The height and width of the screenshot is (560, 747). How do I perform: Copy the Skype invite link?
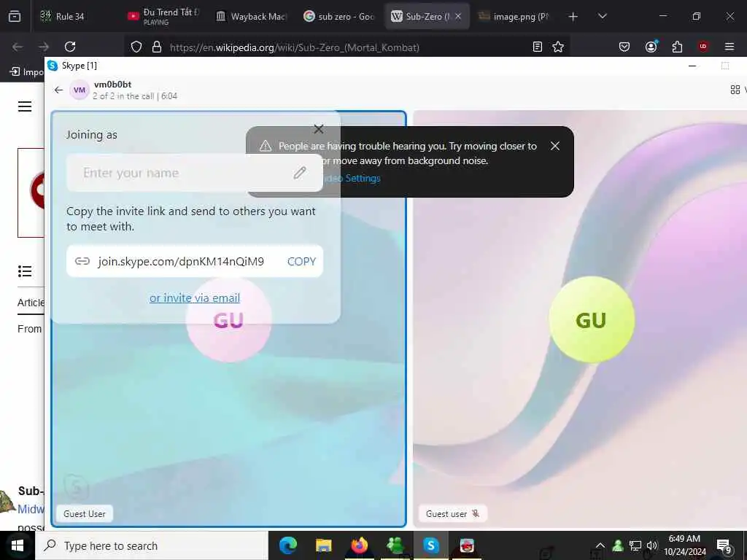coord(301,262)
